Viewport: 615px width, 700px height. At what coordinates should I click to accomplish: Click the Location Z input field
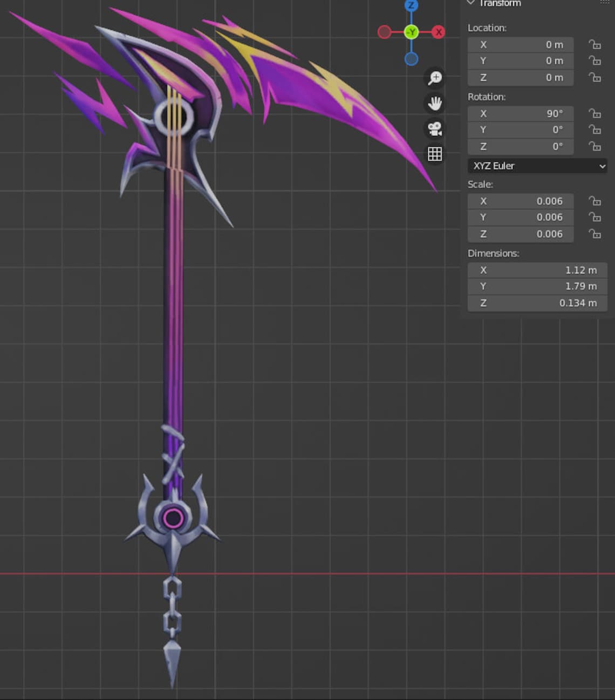(x=520, y=77)
